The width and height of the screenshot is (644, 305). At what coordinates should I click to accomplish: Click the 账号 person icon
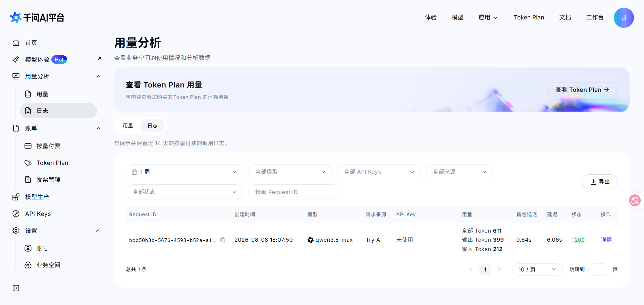click(x=28, y=248)
